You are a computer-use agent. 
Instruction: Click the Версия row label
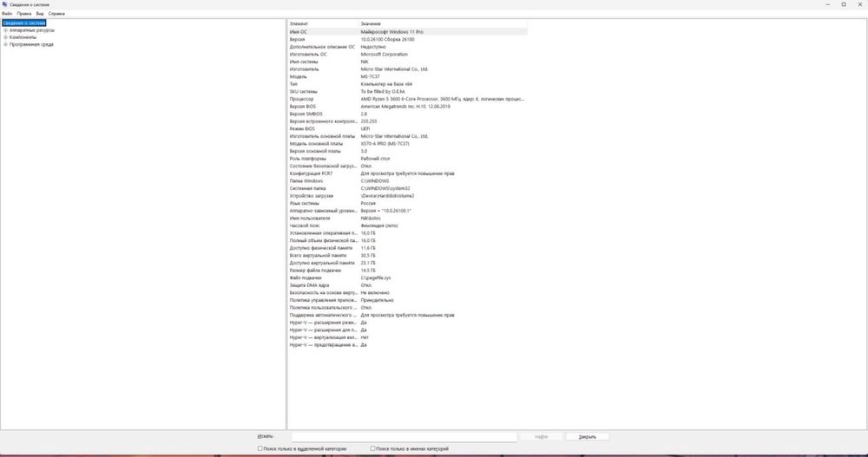[297, 40]
